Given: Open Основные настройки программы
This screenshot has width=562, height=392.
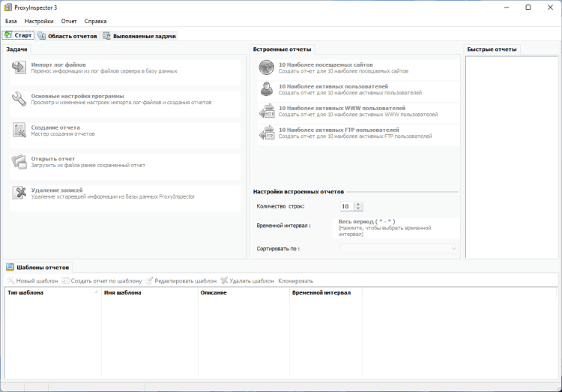Looking at the screenshot, I should [125, 104].
